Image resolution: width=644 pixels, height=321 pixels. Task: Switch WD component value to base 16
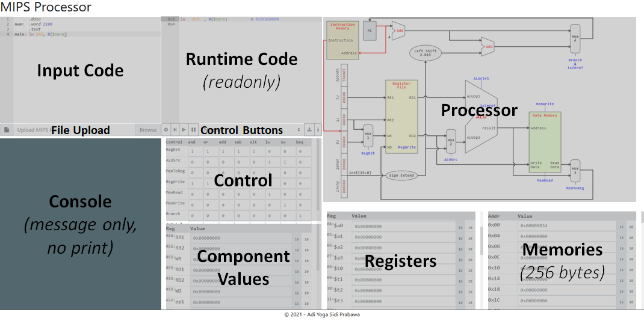coord(297,292)
